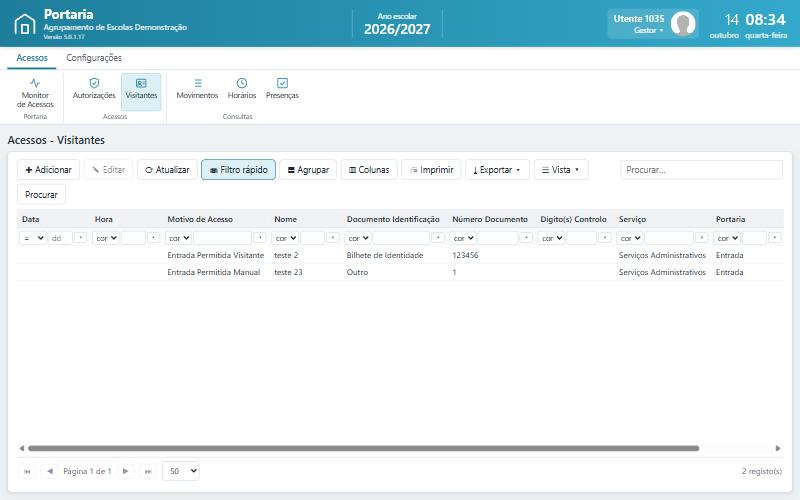Open Hora filter operator dropdown
800x500 pixels.
[106, 238]
